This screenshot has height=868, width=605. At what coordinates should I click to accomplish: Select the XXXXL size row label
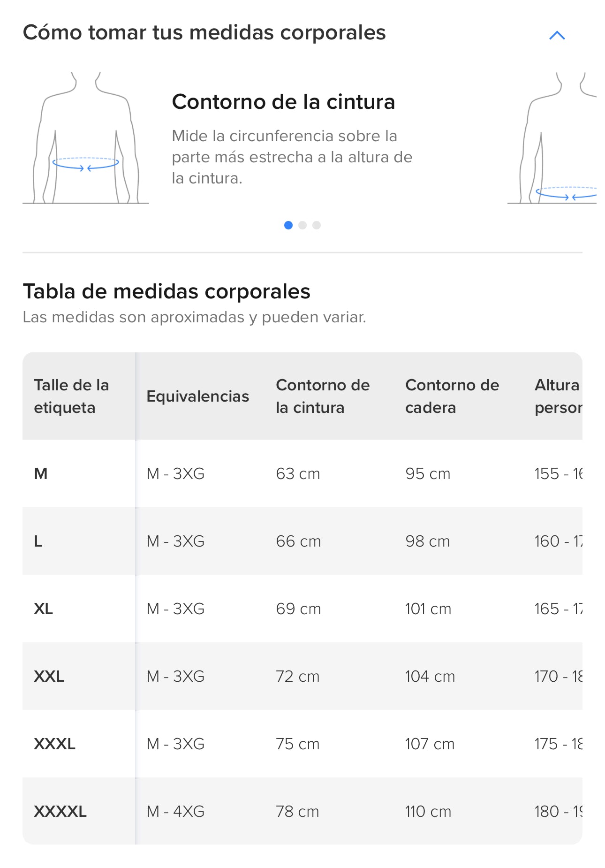[60, 811]
